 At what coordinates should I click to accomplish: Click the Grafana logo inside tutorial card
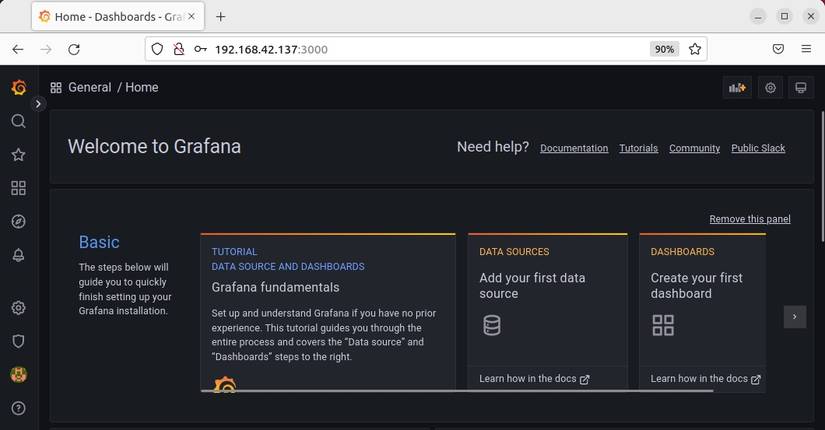pos(225,384)
